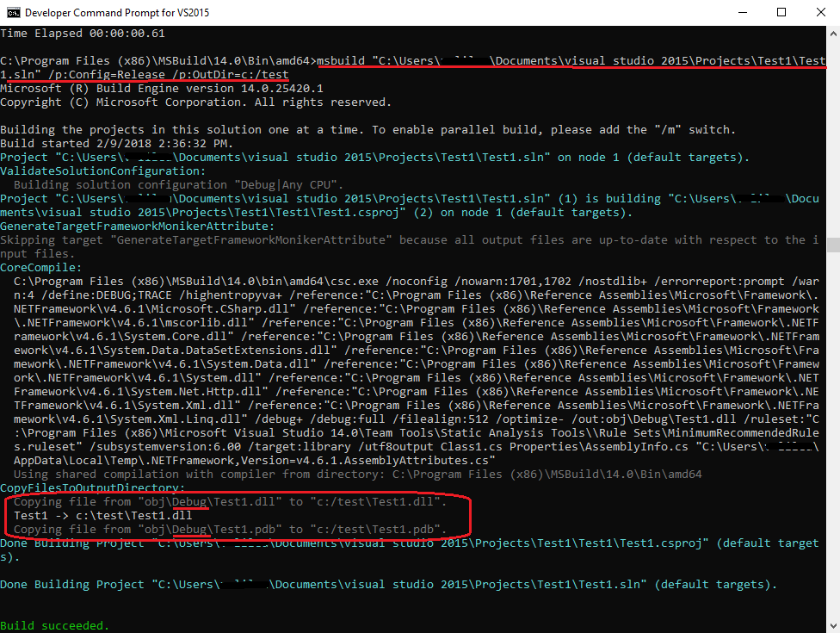The height and width of the screenshot is (633, 840).
Task: Click the 'Skipping target' message line
Action: (410, 246)
